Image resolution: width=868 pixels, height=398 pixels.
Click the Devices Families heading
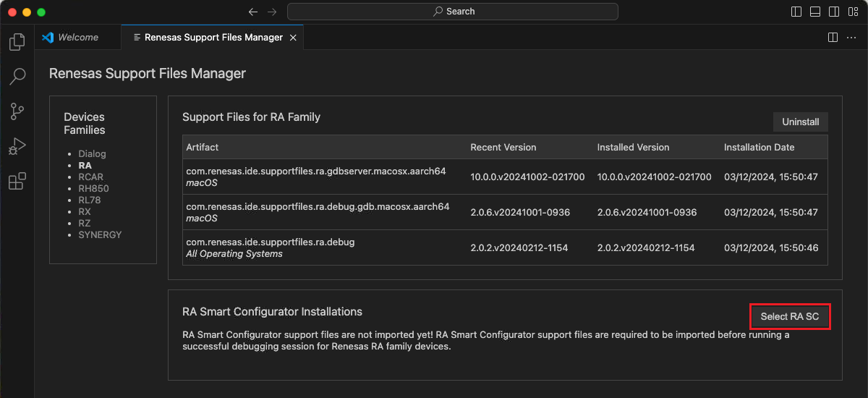coord(85,124)
